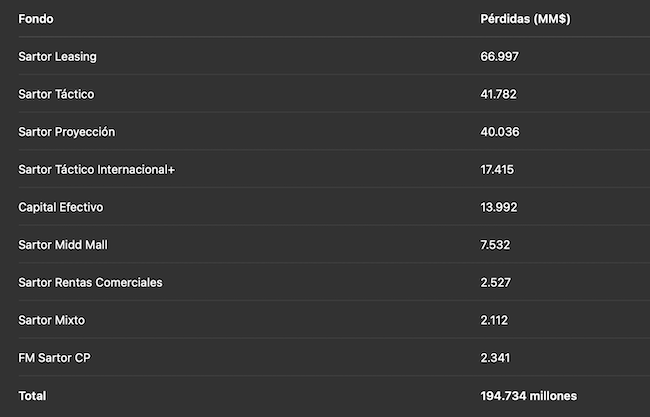Click the 40.036 value cell

[500, 132]
